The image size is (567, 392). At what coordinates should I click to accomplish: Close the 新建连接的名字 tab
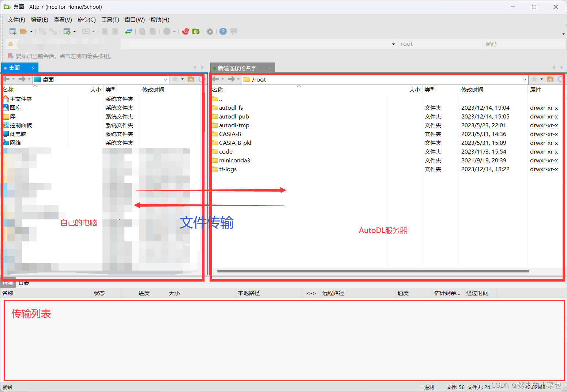point(270,68)
